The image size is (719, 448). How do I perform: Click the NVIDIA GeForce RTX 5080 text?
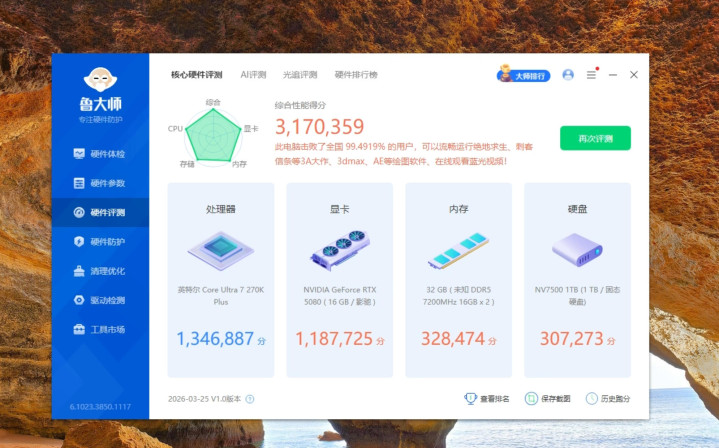tap(340, 296)
